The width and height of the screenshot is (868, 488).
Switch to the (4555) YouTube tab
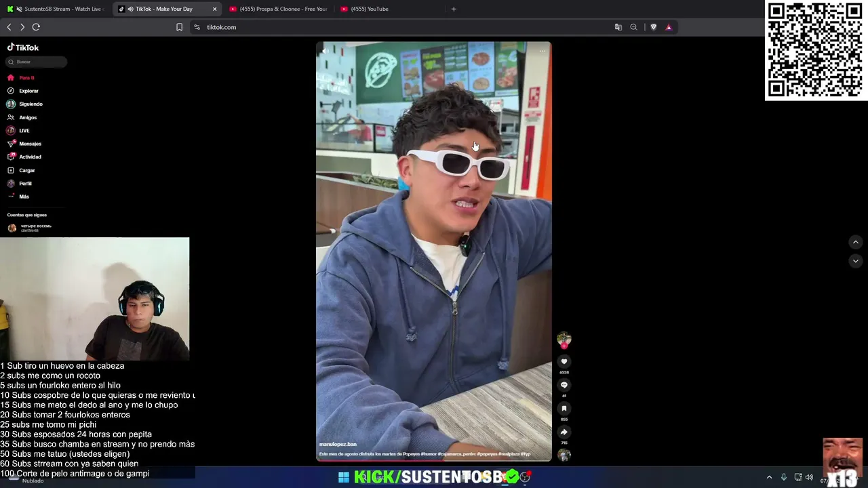click(x=389, y=9)
